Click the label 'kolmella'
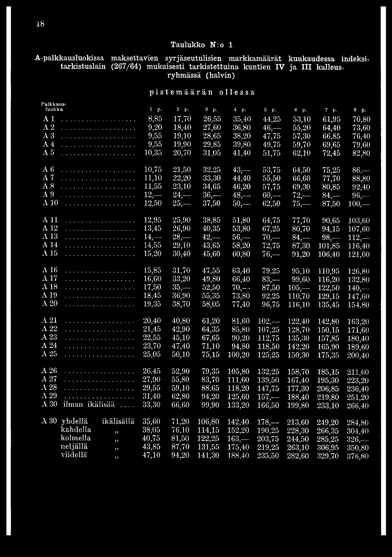 [76, 438]
